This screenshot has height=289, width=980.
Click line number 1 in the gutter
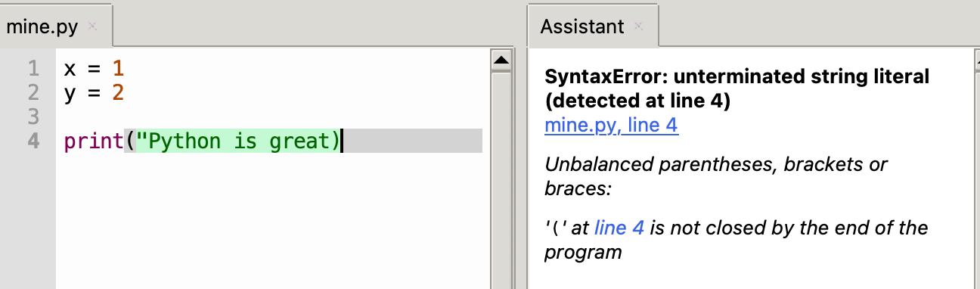click(33, 69)
